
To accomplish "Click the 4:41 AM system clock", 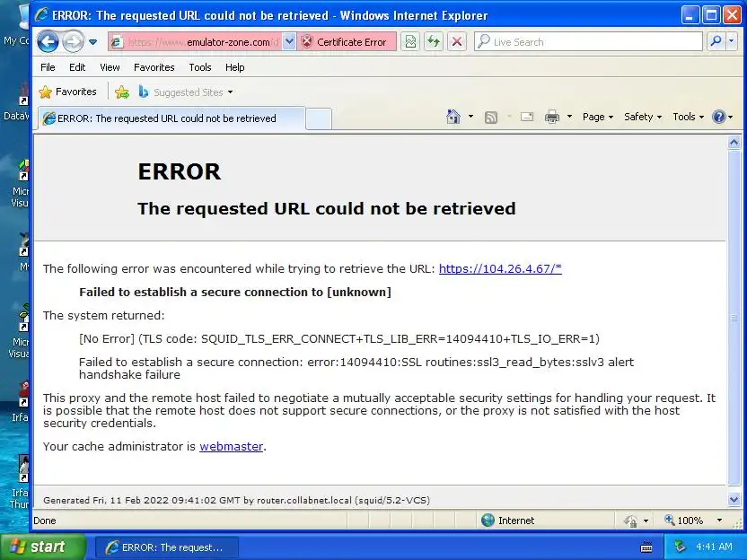I will tap(714, 547).
